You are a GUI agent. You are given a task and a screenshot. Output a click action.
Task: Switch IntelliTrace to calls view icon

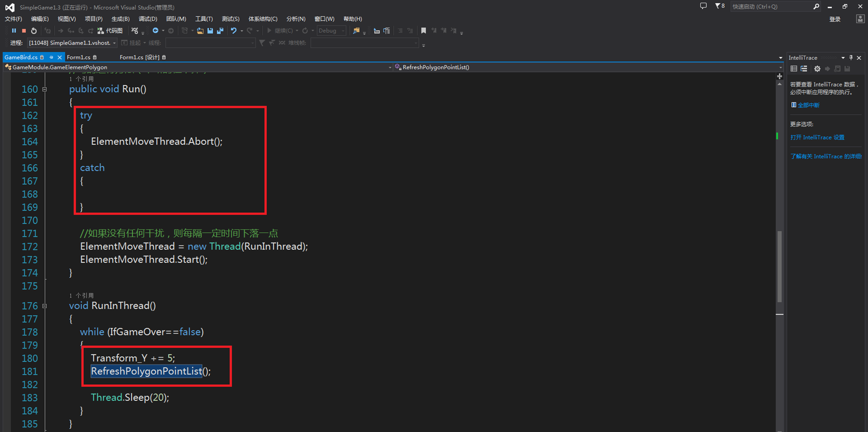point(804,69)
